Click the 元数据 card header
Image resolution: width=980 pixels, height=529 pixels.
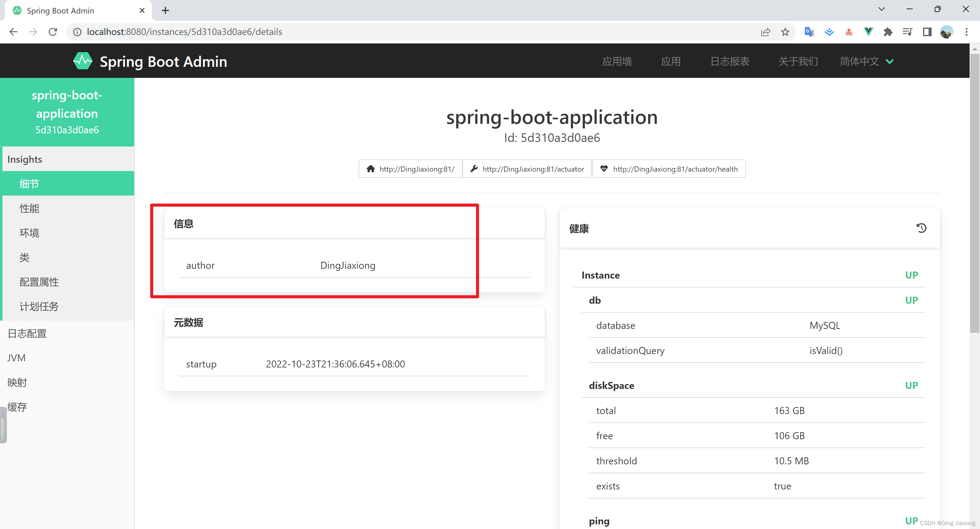354,322
